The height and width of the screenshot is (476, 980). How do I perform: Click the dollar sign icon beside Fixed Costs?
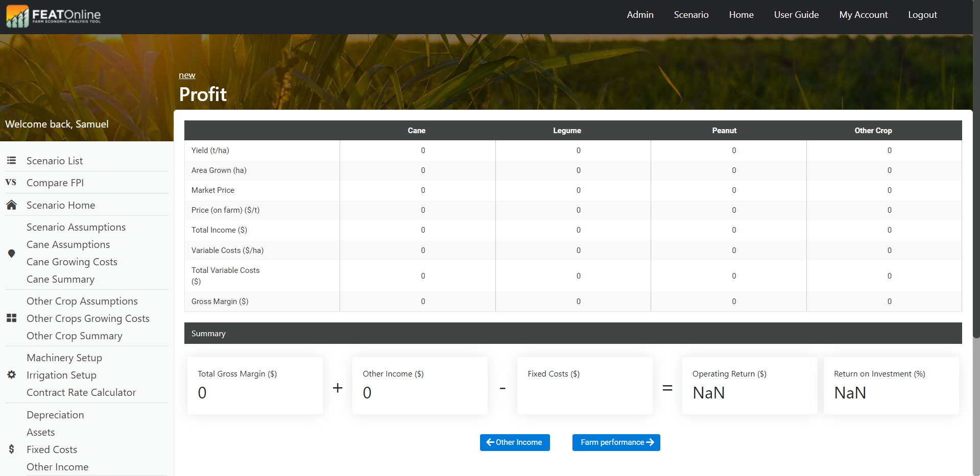pyautogui.click(x=11, y=449)
